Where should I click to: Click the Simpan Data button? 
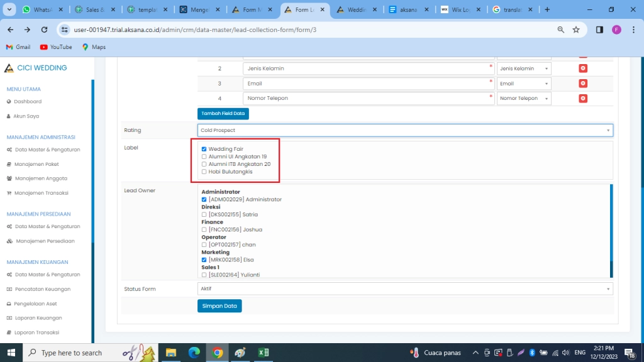[x=219, y=306]
